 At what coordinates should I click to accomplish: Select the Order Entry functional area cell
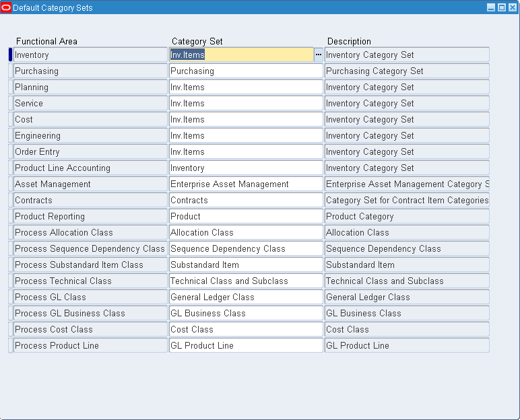(x=90, y=152)
